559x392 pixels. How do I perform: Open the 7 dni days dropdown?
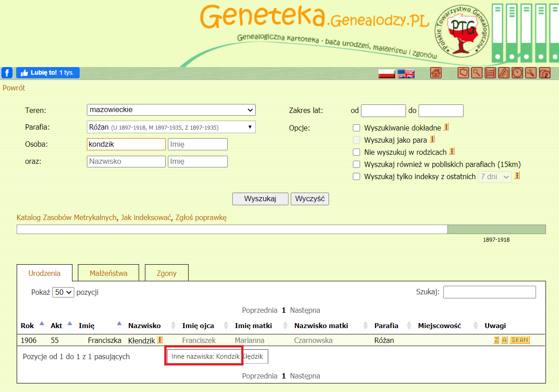494,176
